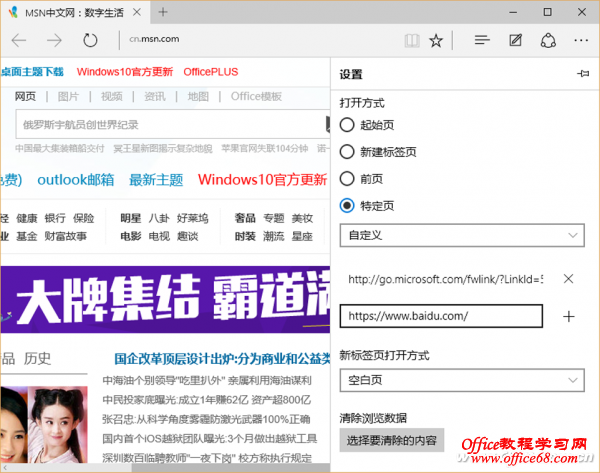
Task: Open the 张召忠 news article link
Action: (x=206, y=419)
